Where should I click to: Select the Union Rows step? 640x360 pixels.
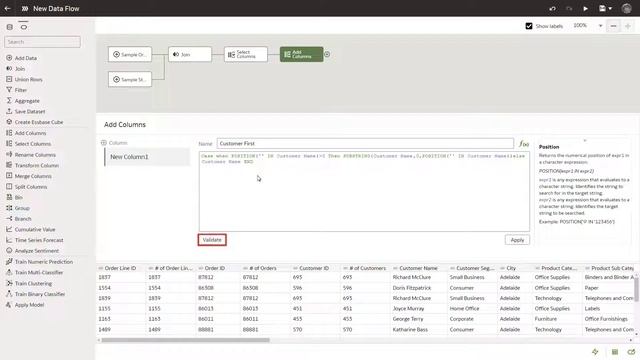tap(24, 79)
